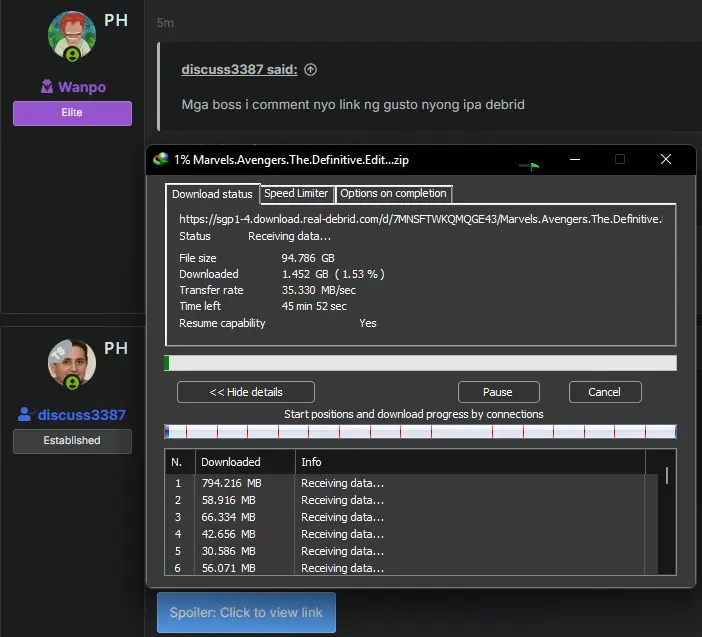Select connection row with 794.216 MB
Screen dimensions: 702x637
point(411,483)
